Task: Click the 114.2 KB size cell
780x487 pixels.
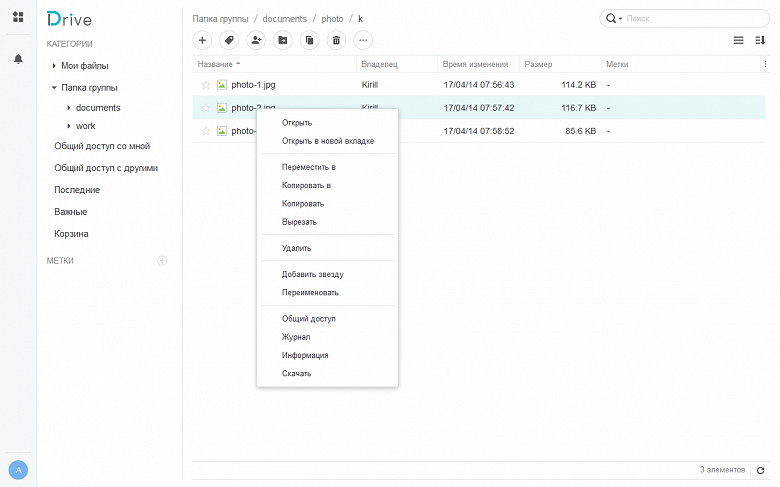Action: click(x=579, y=85)
